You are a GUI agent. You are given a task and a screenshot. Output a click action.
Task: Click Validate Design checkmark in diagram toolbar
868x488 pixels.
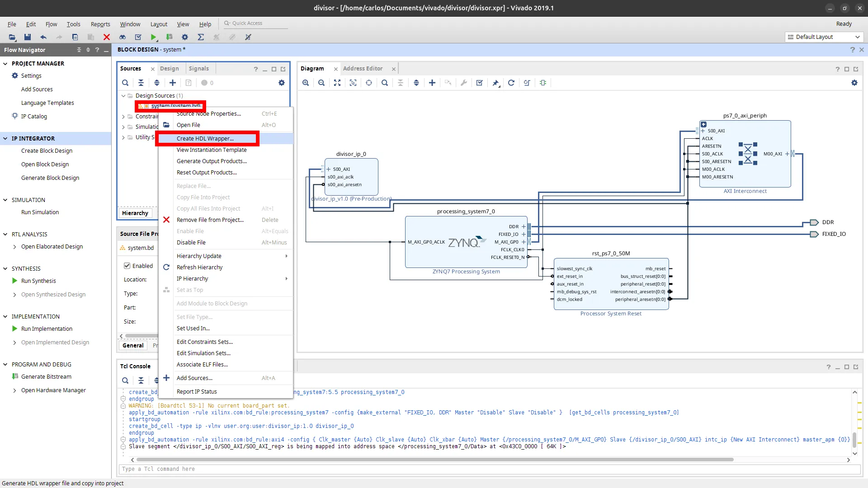(x=480, y=83)
